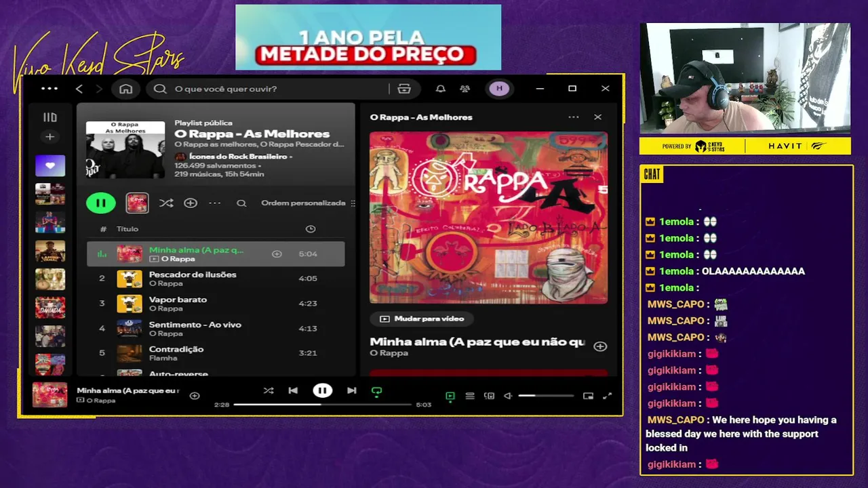Play the track 'Vapor barato'
The width and height of the screenshot is (868, 488).
pyautogui.click(x=216, y=304)
